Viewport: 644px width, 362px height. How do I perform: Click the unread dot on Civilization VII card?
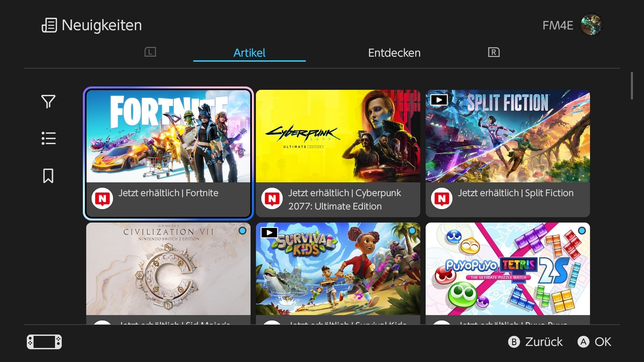(x=243, y=231)
